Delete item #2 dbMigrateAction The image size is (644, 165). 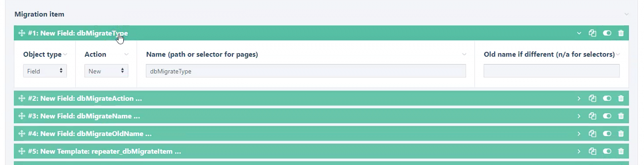[x=621, y=98]
